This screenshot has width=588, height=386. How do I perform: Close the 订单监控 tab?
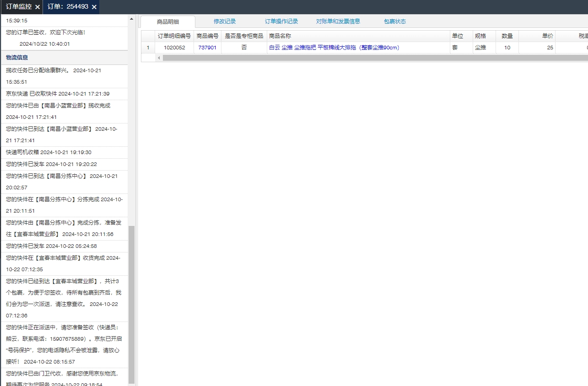coord(38,7)
